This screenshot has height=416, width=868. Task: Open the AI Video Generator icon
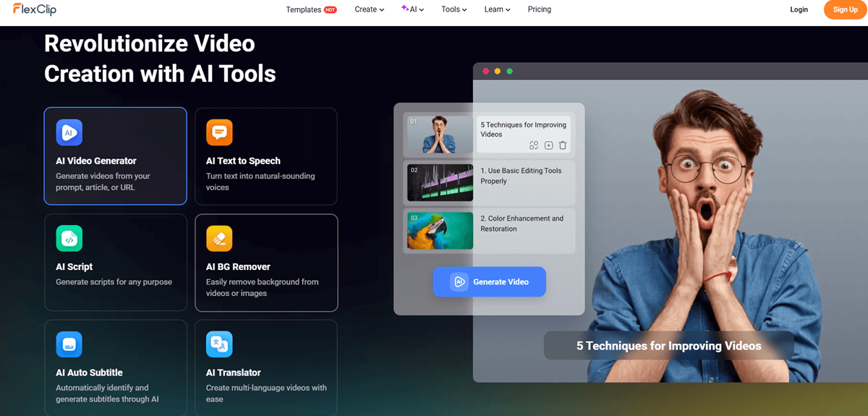pyautogui.click(x=69, y=132)
